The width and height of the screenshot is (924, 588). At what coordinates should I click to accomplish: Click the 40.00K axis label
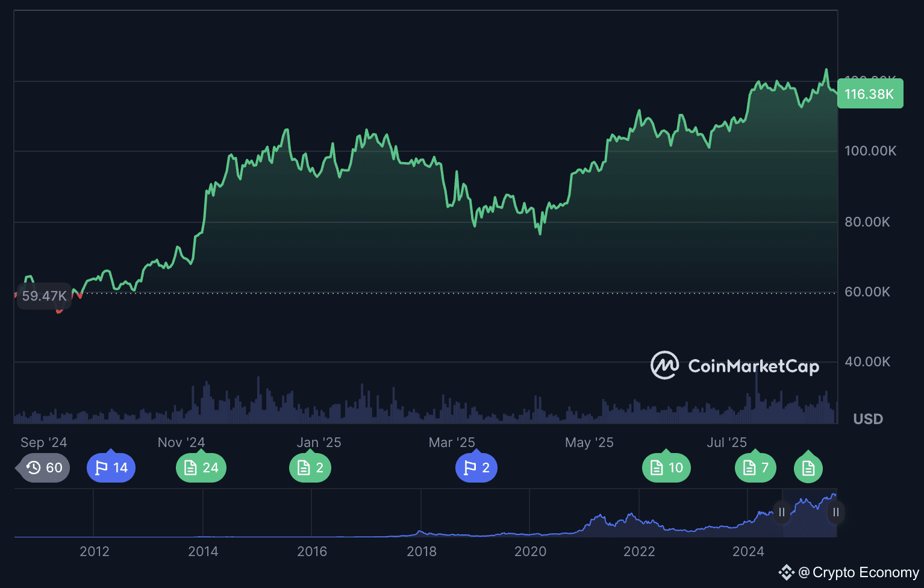867,361
